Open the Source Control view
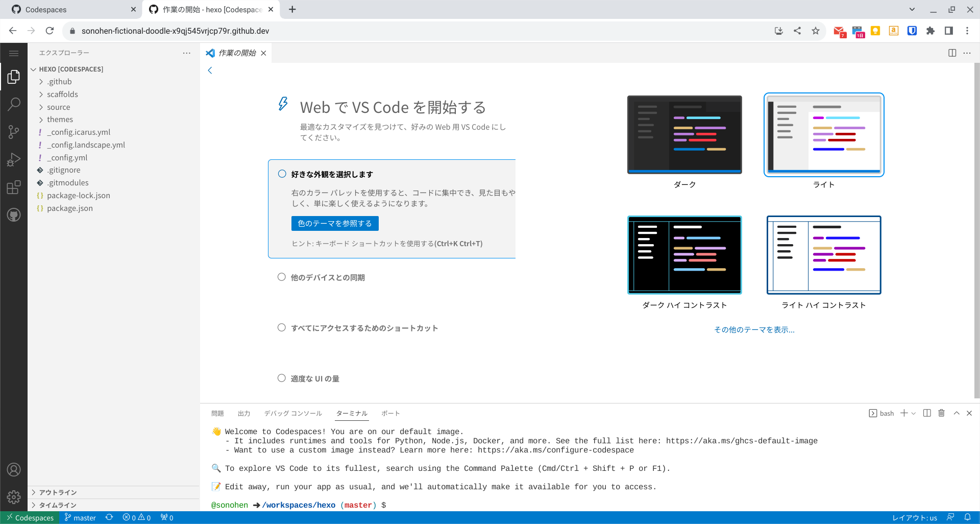980x524 pixels. click(14, 132)
